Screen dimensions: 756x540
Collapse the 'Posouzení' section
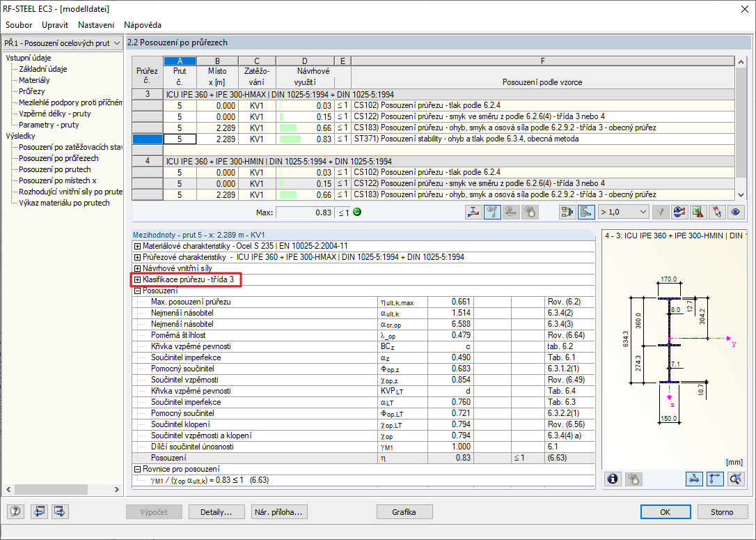tap(137, 291)
